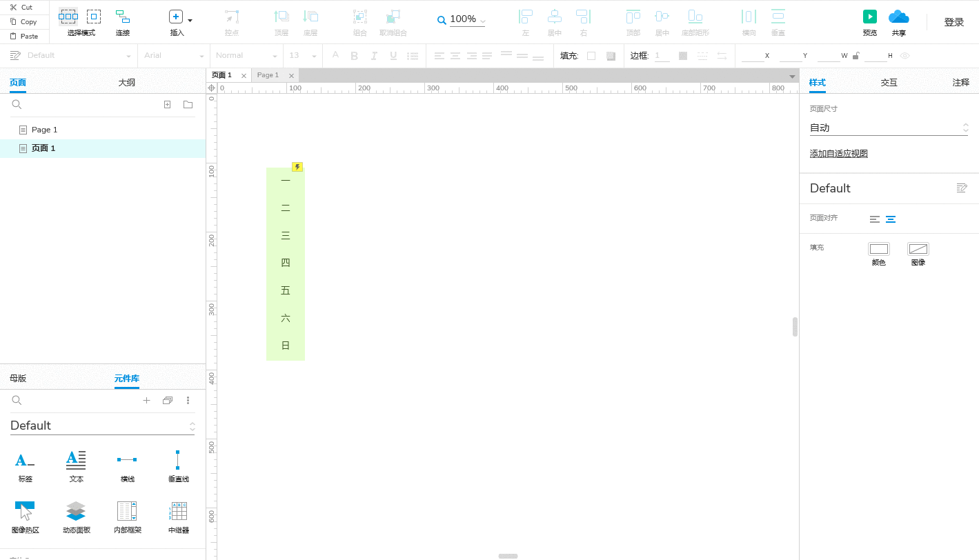Toggle underline text formatting
The image size is (979, 560).
pyautogui.click(x=393, y=56)
